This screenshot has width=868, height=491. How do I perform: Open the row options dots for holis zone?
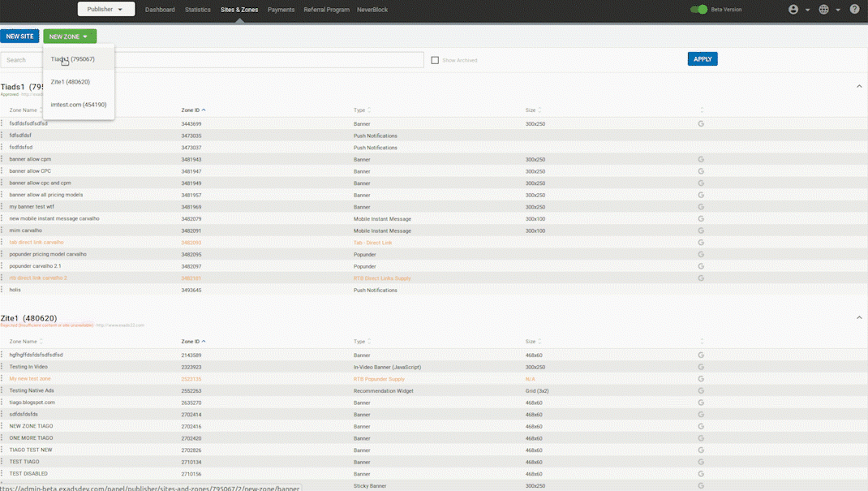click(x=2, y=290)
